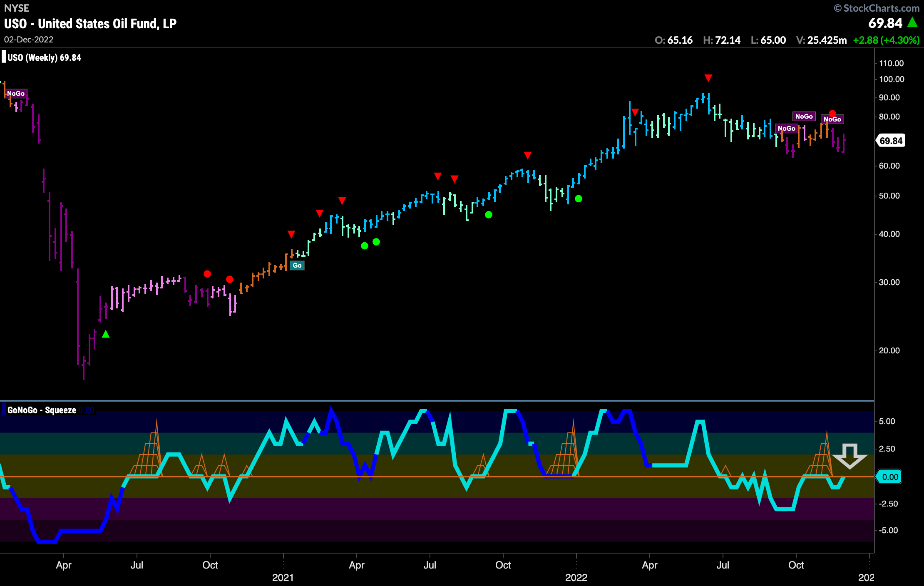Click the +2.88 (+4.30%) change value
This screenshot has width=924, height=586.
[886, 40]
